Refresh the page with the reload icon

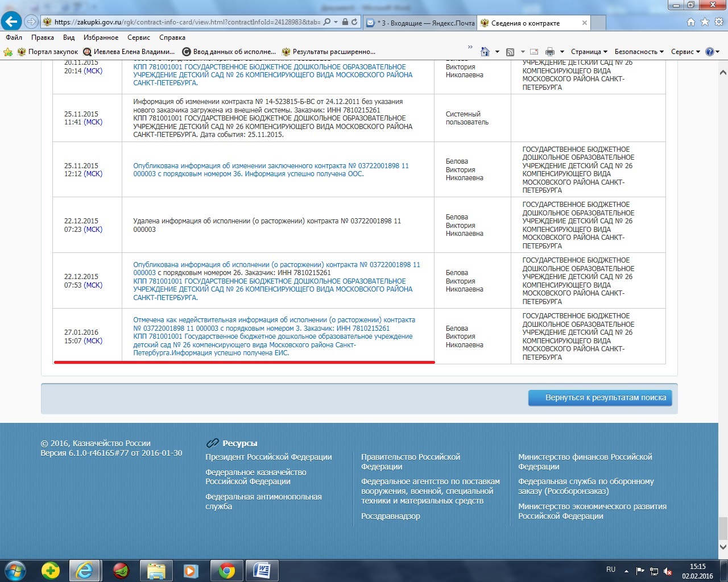(x=354, y=22)
